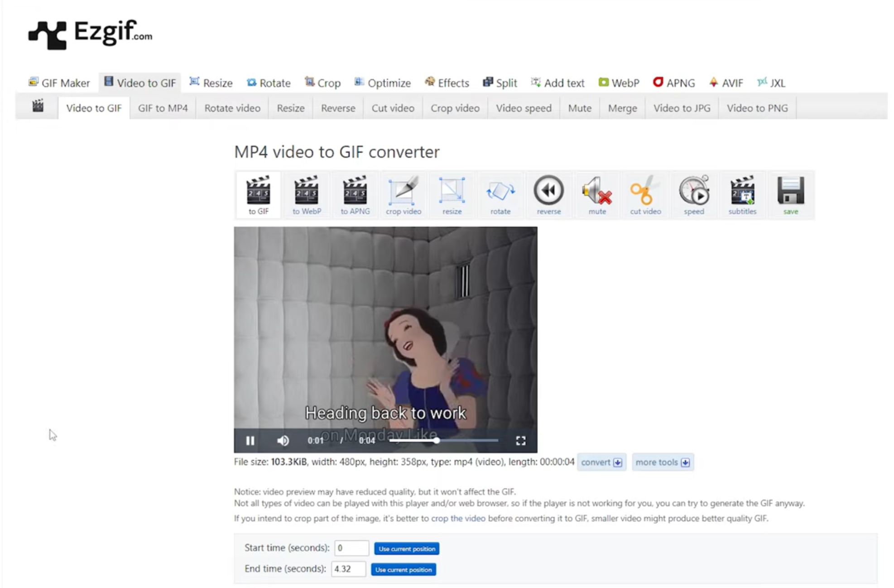Open the more tools dropdown
Screen dimensions: 894x588
[663, 462]
